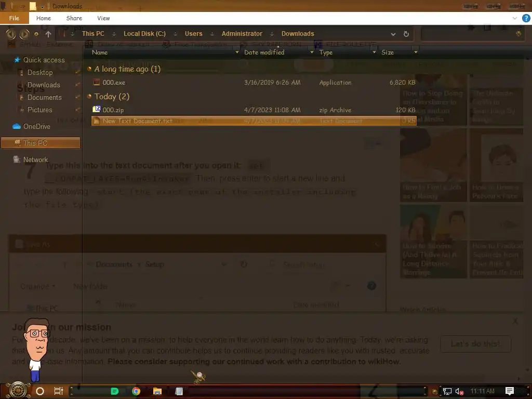The height and width of the screenshot is (399, 532).
Task: Click the 3/16/2019 6:26 AM date cell
Action: 272,83
